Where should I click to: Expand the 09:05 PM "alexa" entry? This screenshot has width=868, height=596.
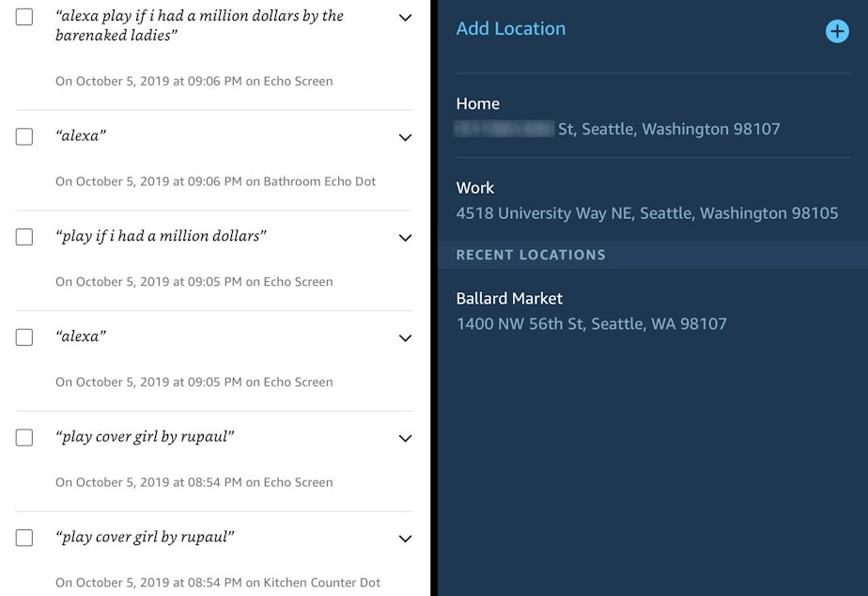tap(405, 337)
